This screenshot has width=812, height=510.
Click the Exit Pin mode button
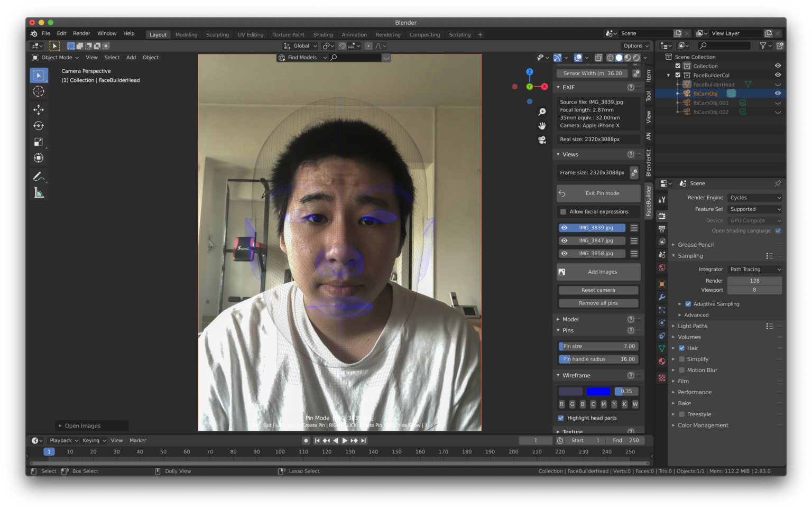(x=598, y=193)
